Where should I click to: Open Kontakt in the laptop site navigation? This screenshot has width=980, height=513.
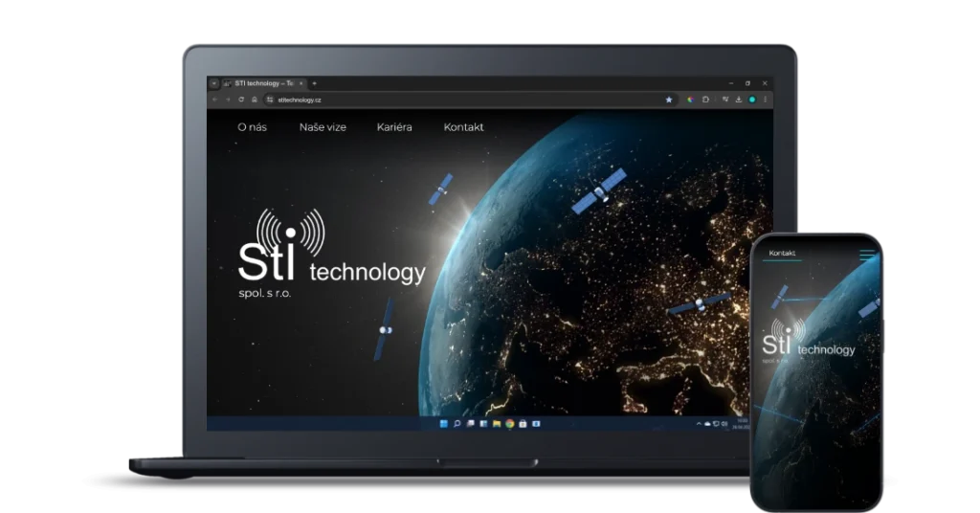464,127
